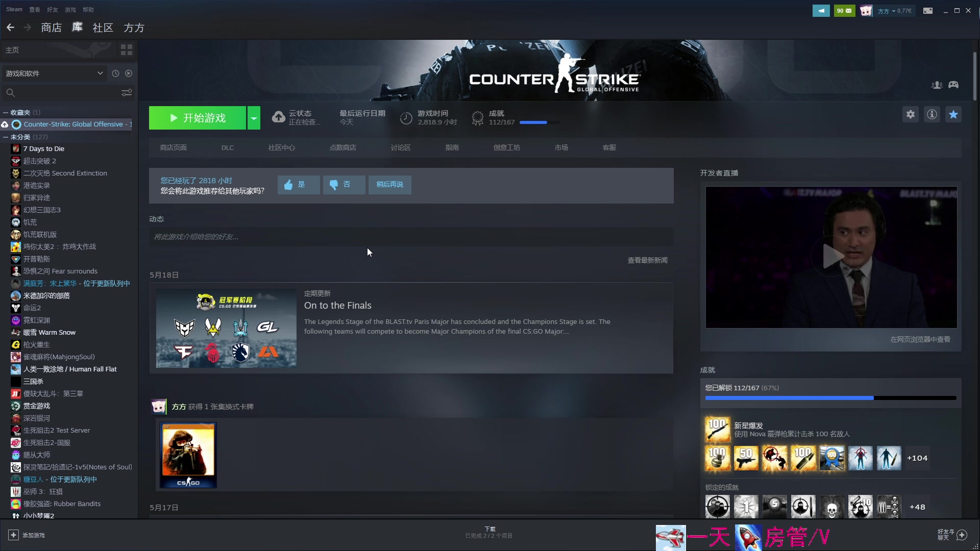Click the ready-to-play filter icon
980x551 pixels.
click(129, 73)
